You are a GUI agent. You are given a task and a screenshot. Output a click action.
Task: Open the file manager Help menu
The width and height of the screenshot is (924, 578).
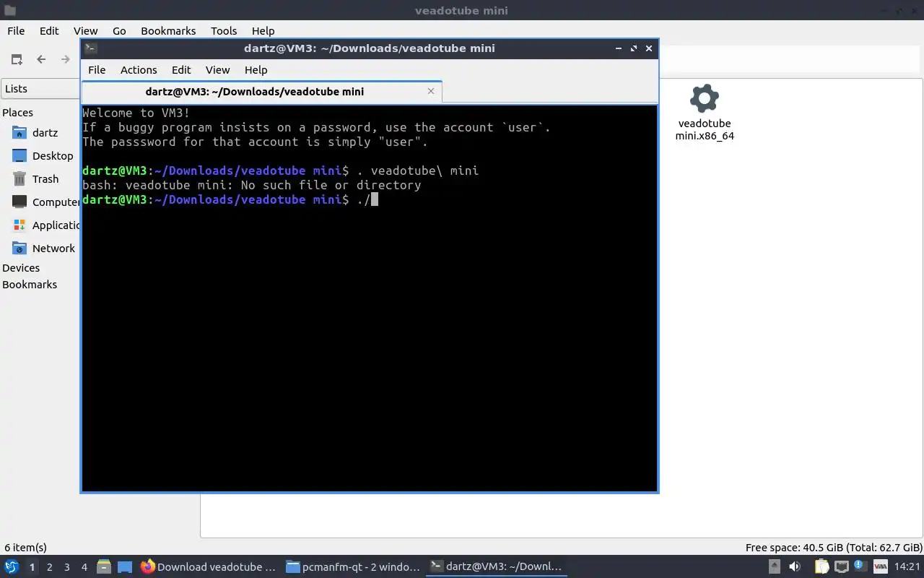(263, 31)
